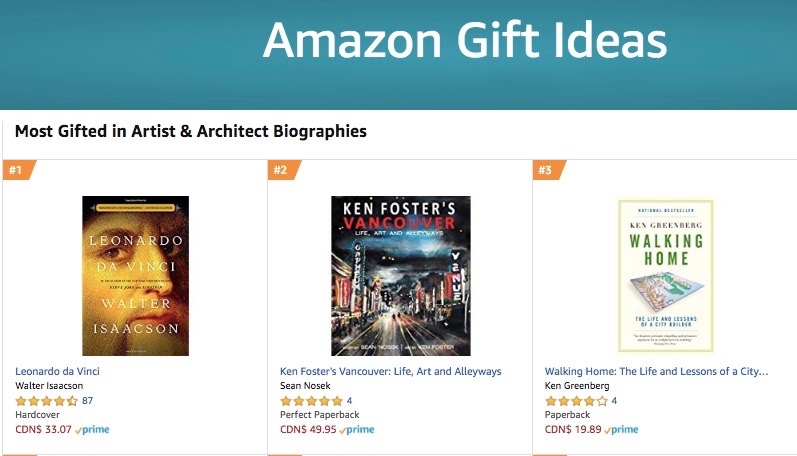Select the CDN$ 33.07 Hardcover price

(x=44, y=430)
